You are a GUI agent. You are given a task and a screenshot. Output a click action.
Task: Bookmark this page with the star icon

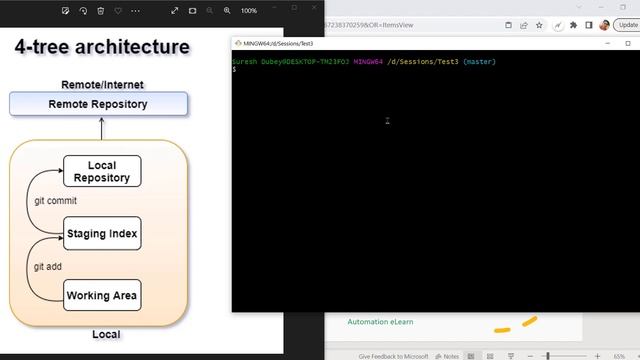coord(539,25)
